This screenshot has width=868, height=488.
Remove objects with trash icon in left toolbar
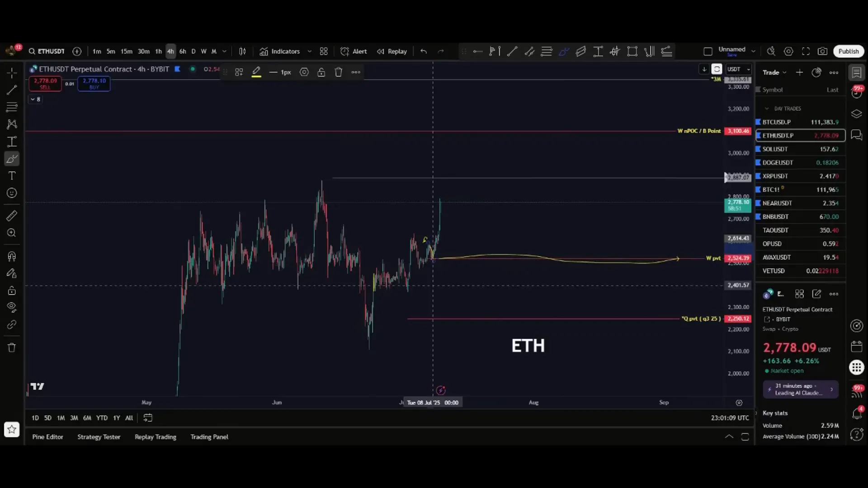[12, 347]
